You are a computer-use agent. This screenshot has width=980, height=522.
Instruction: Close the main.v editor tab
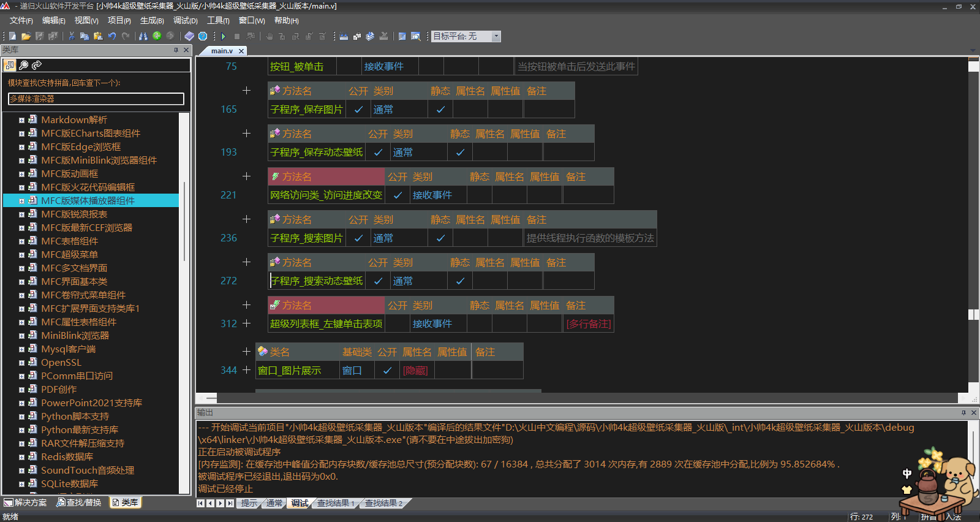point(241,51)
